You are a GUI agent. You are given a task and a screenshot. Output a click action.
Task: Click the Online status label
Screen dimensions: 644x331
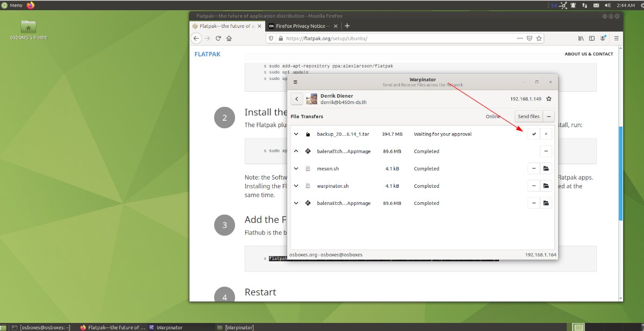(x=493, y=116)
